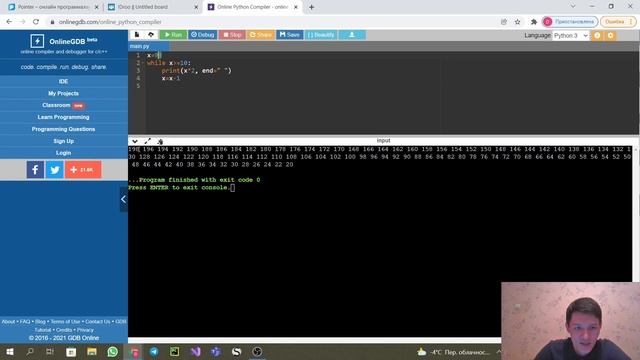Image resolution: width=640 pixels, height=360 pixels.
Task: Open Learn Programming in the sidebar
Action: point(63,117)
